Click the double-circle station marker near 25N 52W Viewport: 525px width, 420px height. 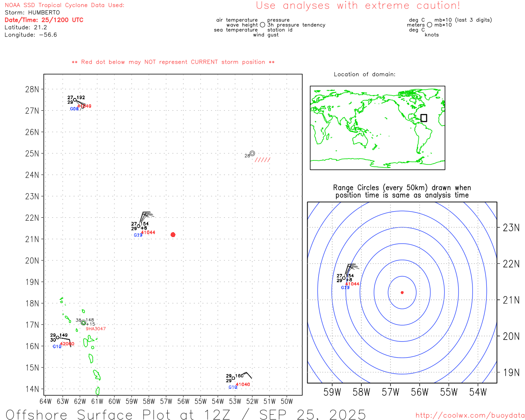252,153
